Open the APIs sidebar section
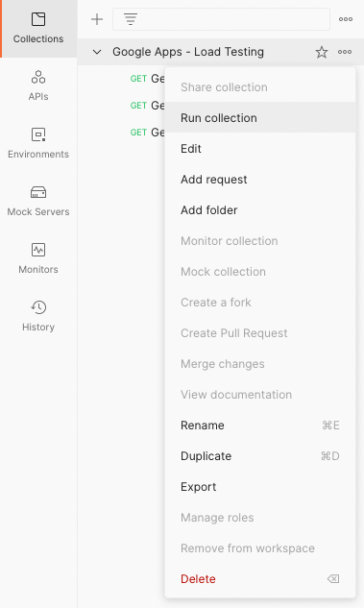364x608 pixels. point(38,86)
